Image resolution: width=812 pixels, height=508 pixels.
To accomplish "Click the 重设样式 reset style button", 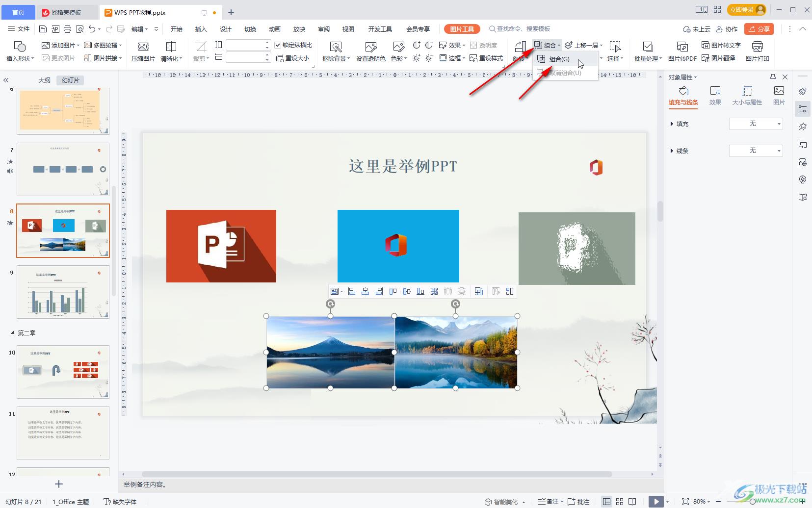I will 486,58.
